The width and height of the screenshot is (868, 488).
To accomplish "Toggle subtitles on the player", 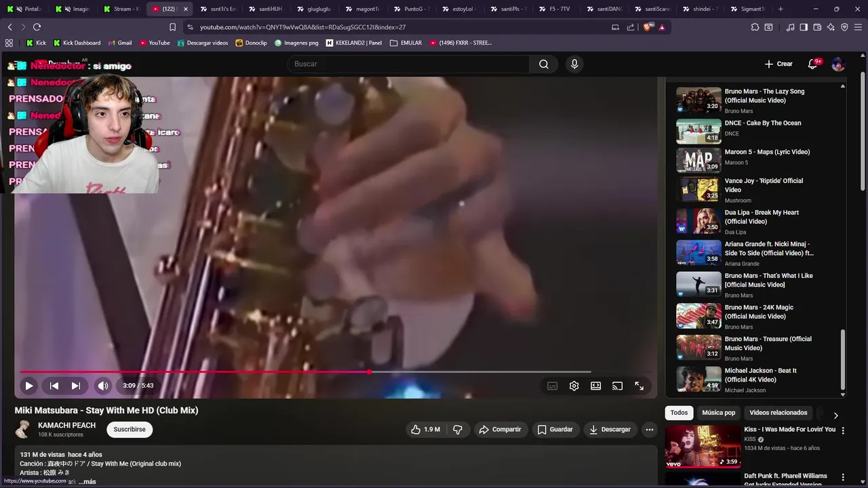I will (553, 386).
